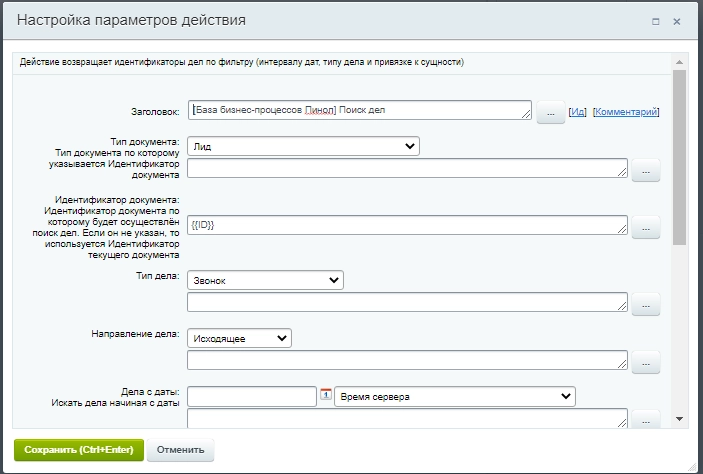This screenshot has height=474, width=703.
Task: Click the ellipsis button next to Заголовок
Action: (x=550, y=113)
